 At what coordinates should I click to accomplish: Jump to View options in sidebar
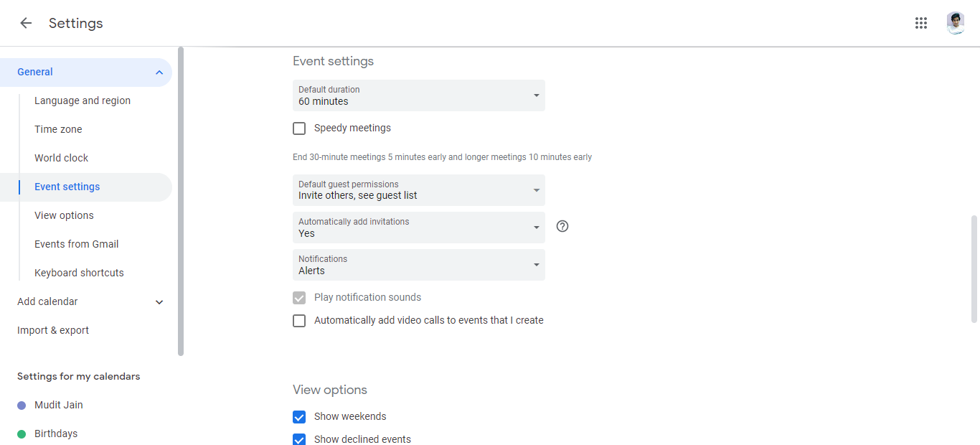point(64,215)
